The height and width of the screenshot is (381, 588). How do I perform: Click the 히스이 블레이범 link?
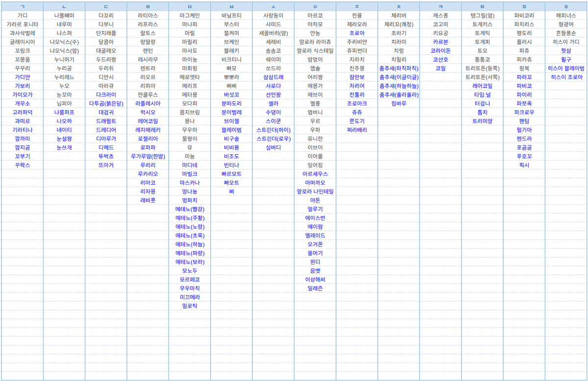tap(566, 68)
